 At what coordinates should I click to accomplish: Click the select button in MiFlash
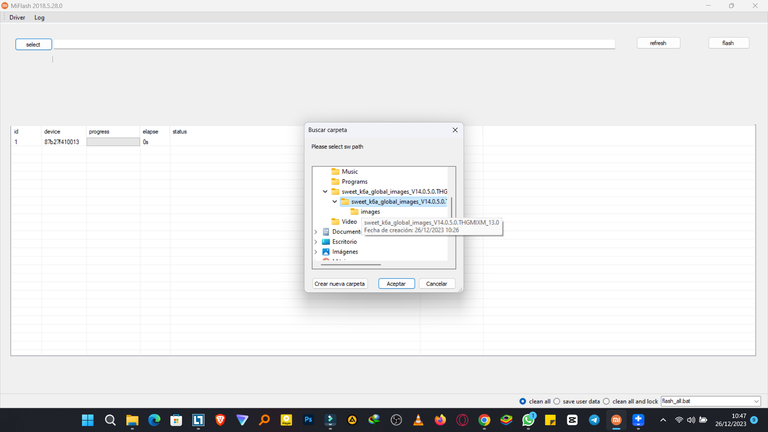click(x=33, y=44)
